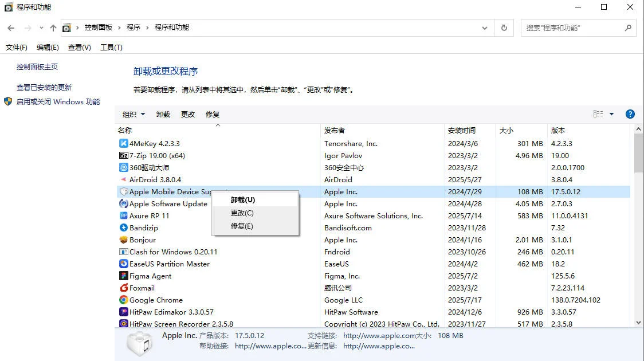644x361 pixels.
Task: Click the 腾讯公司 publisher cell
Action: [x=337, y=288]
